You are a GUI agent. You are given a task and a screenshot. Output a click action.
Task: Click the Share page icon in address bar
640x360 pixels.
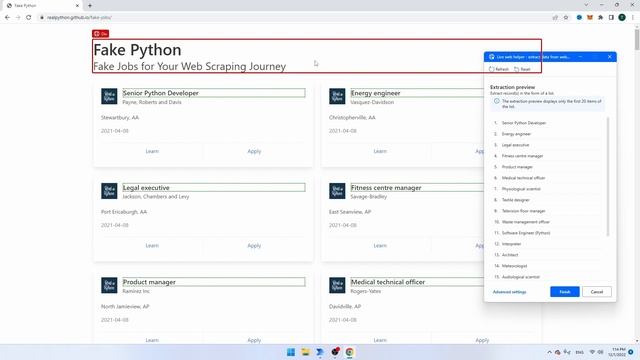(x=555, y=18)
